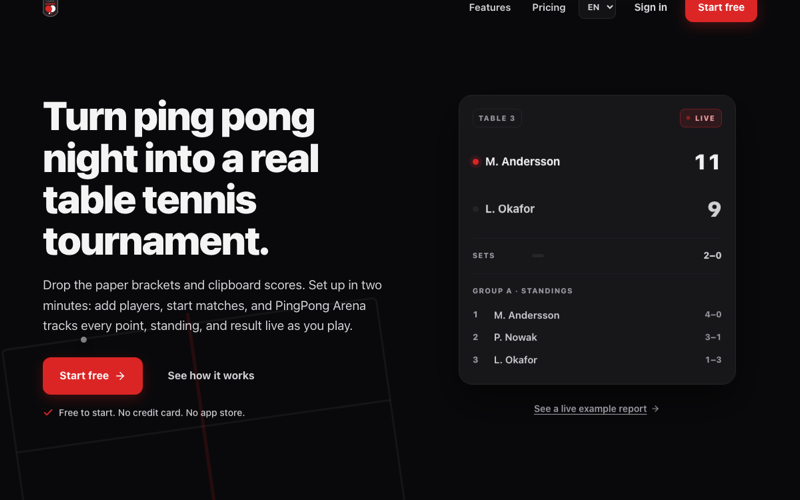Click the Free to start. No credit card text
The image size is (800, 500).
click(152, 413)
